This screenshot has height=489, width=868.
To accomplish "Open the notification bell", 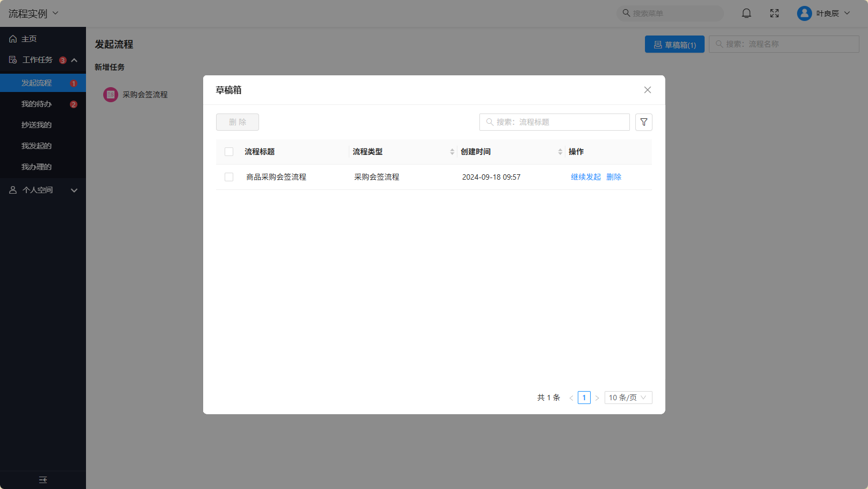I will coord(746,13).
